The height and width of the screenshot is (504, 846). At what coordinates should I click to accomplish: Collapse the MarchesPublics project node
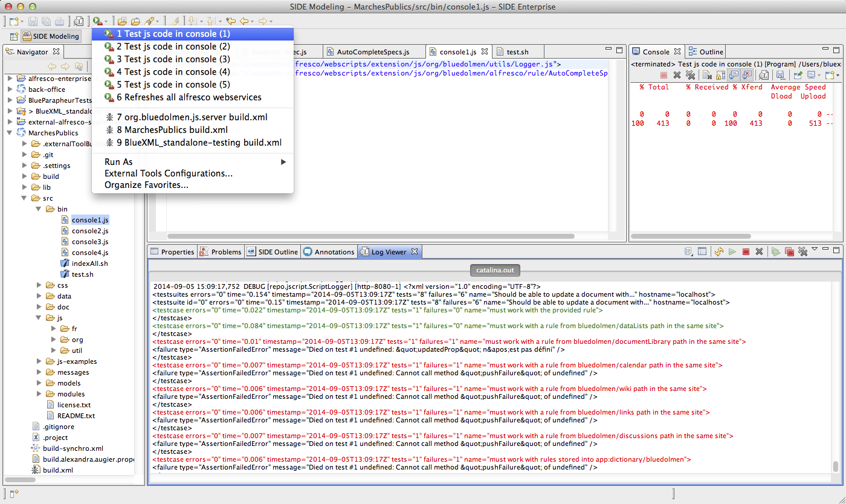coord(10,133)
